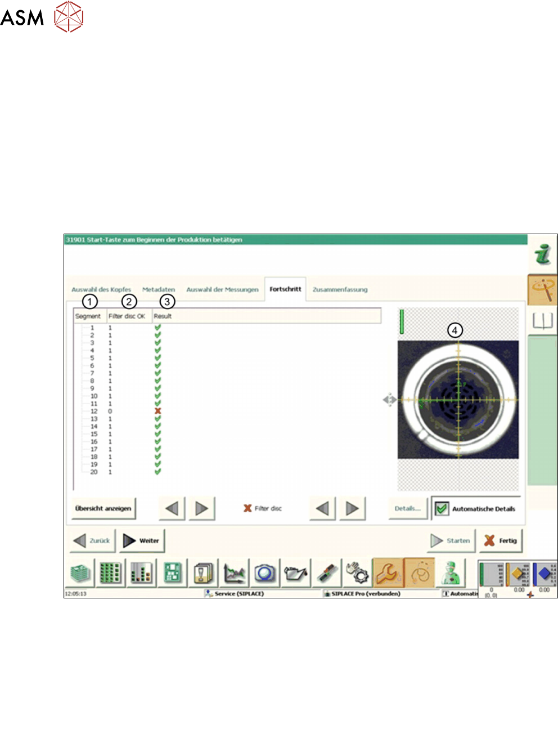Open the hand with gear icon

tap(357, 573)
